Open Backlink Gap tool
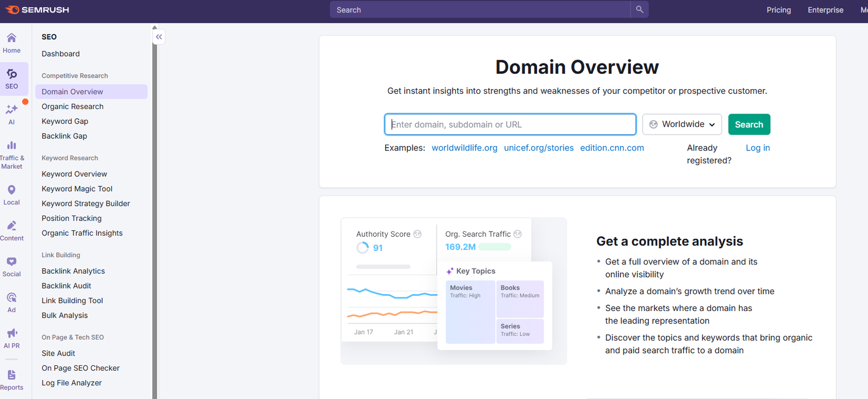 (x=65, y=136)
